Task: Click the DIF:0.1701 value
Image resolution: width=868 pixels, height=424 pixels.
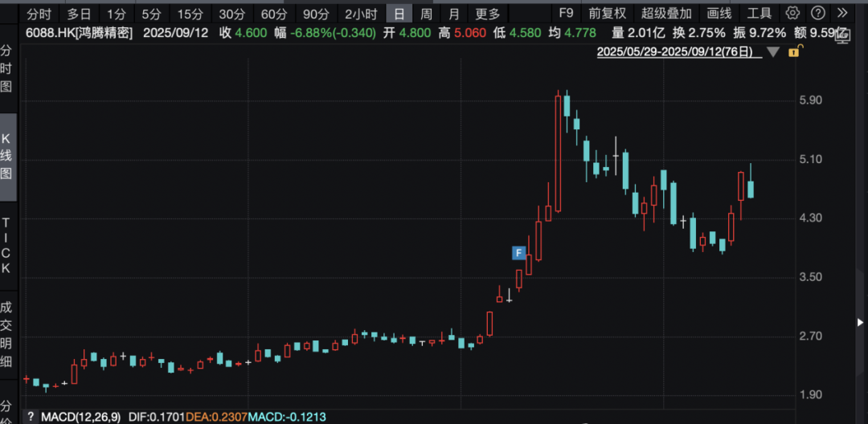Action: (158, 417)
